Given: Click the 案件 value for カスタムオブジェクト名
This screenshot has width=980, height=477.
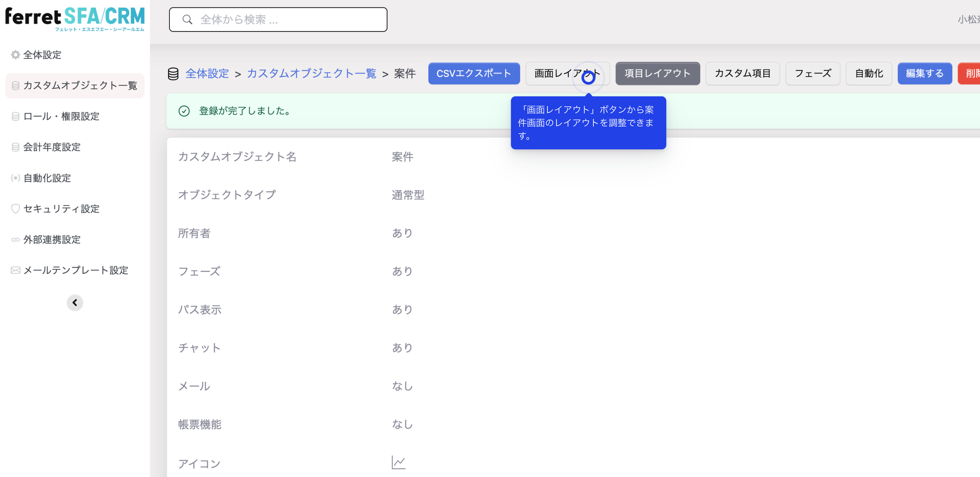Looking at the screenshot, I should tap(402, 157).
